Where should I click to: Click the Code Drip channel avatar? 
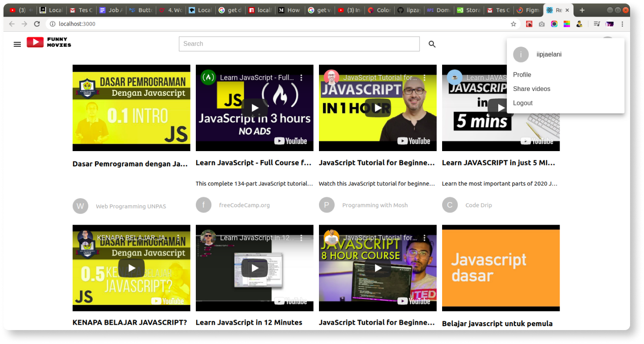pyautogui.click(x=450, y=205)
